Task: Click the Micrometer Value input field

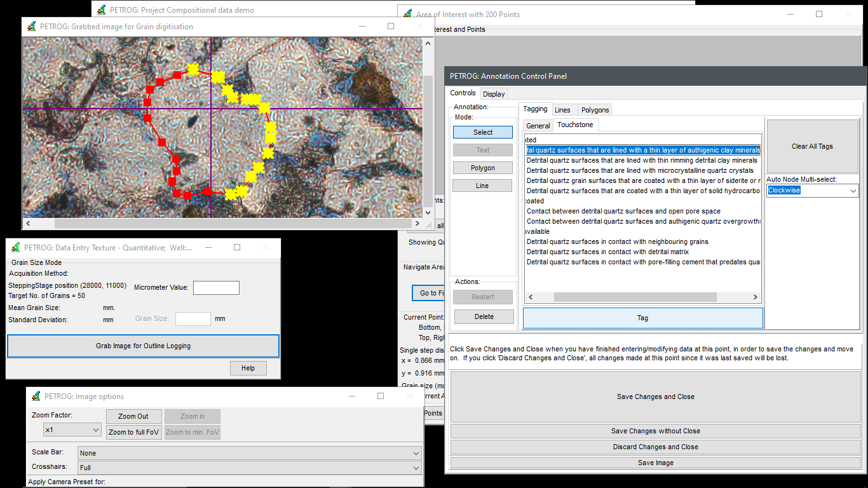Action: point(216,288)
